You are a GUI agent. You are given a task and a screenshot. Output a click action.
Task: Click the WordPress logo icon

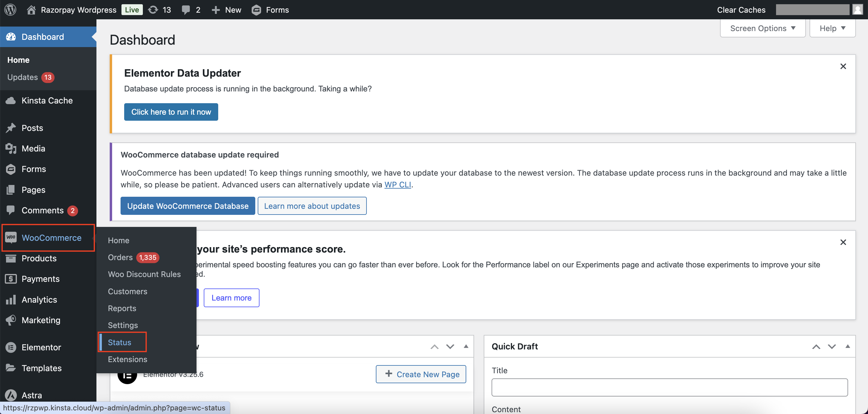[10, 9]
